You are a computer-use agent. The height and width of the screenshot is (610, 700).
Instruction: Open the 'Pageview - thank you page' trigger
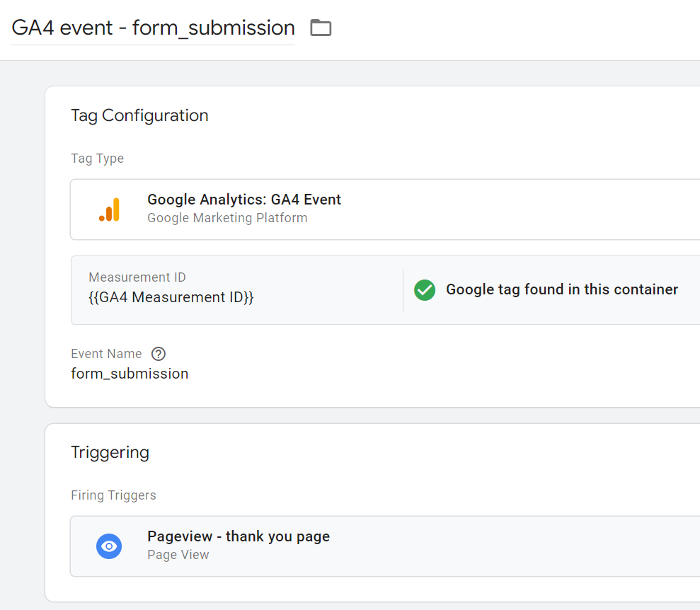[x=239, y=536]
